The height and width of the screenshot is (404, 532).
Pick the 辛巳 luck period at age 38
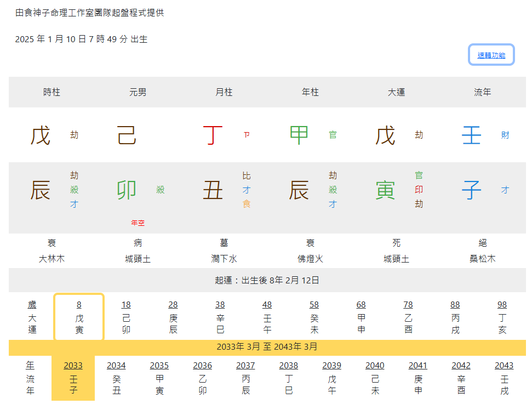[220, 317]
